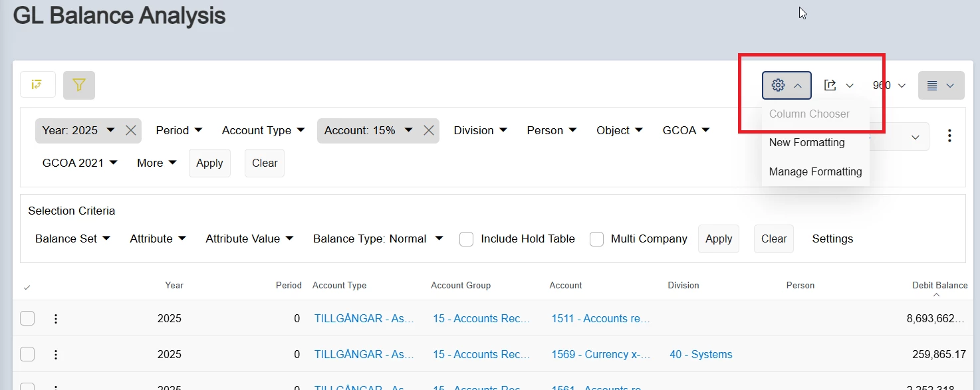
Task: Open the Balance Type: Normal dropdown
Action: [378, 239]
